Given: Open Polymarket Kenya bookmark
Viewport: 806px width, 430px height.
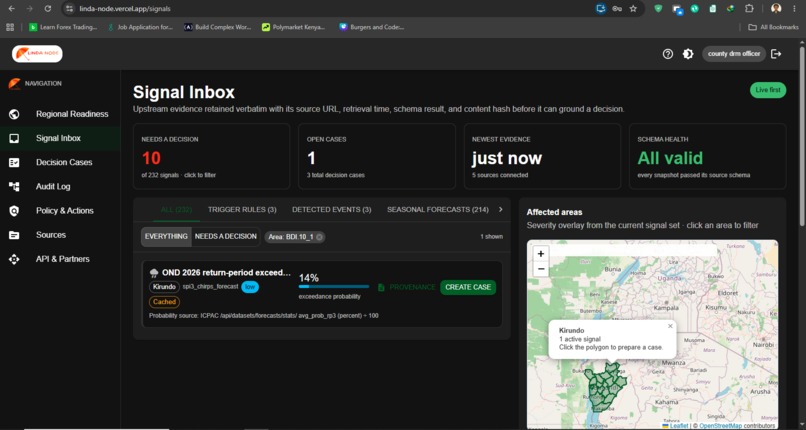Looking at the screenshot, I should 293,27.
